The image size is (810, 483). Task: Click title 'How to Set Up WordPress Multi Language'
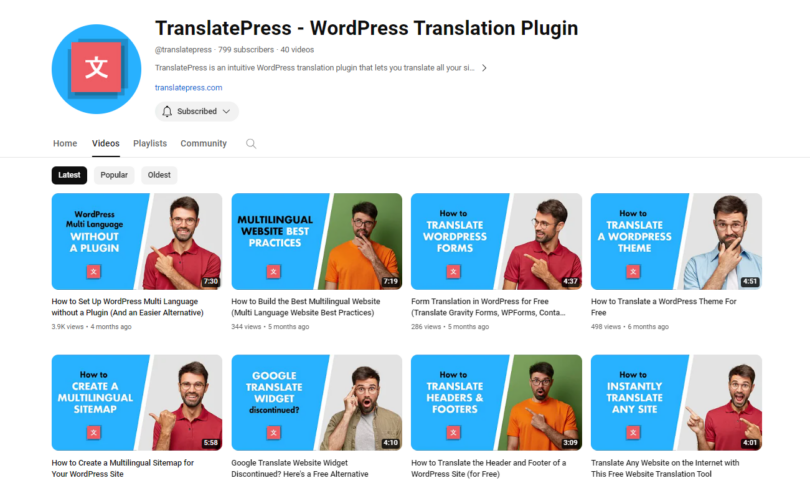click(128, 307)
